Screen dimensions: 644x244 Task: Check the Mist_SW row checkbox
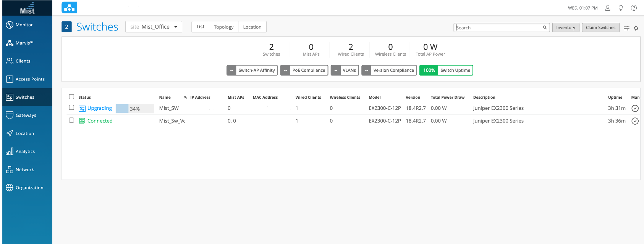click(71, 108)
